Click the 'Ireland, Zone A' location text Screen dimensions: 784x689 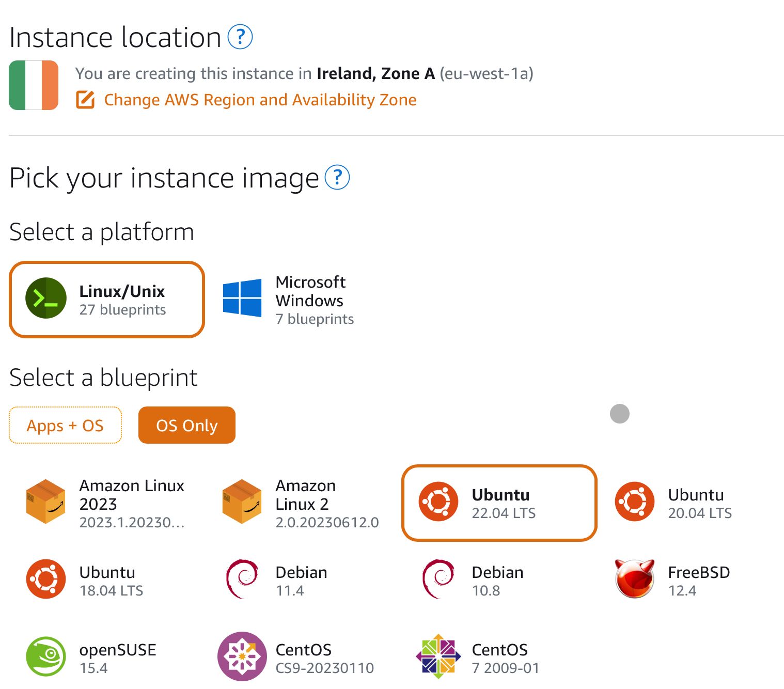coord(376,74)
